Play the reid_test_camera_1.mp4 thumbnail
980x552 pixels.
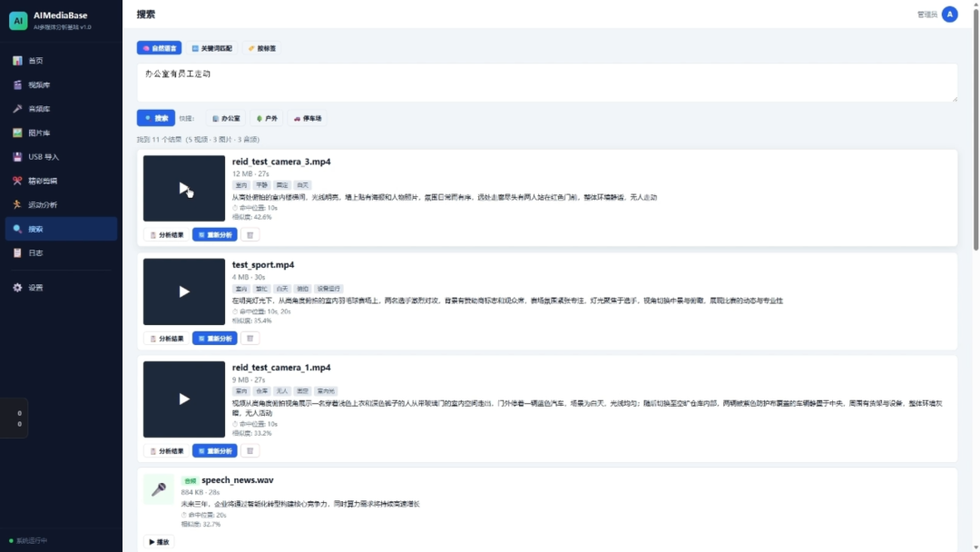[x=183, y=399]
